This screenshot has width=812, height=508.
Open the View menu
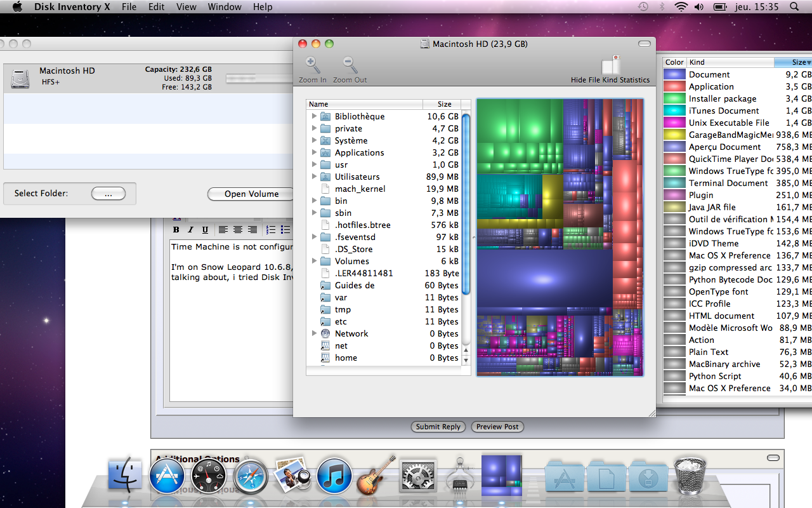point(187,7)
